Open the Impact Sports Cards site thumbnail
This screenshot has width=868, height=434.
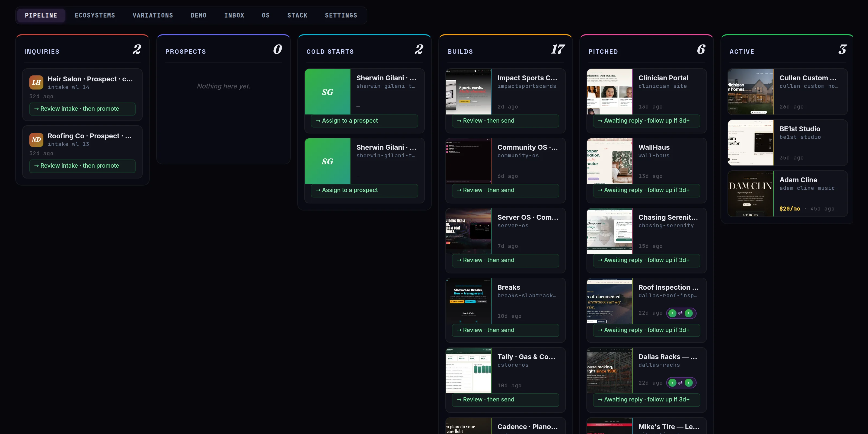(x=468, y=92)
